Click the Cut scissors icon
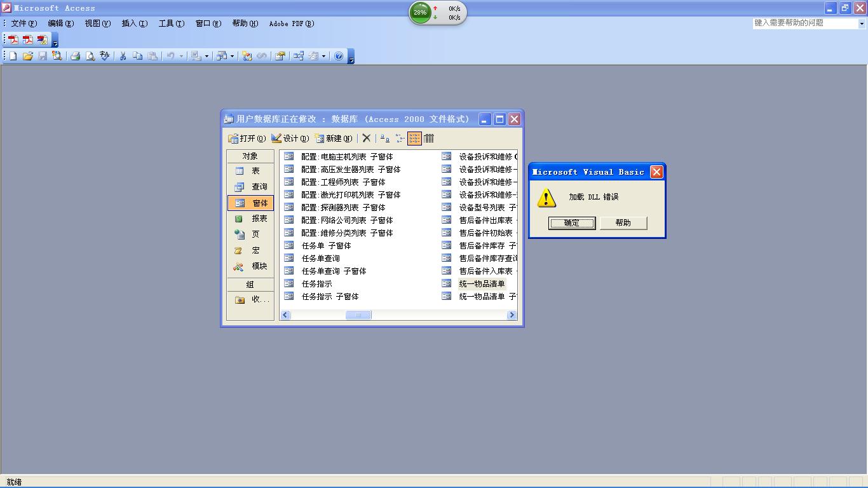Image resolution: width=868 pixels, height=488 pixels. pos(123,57)
